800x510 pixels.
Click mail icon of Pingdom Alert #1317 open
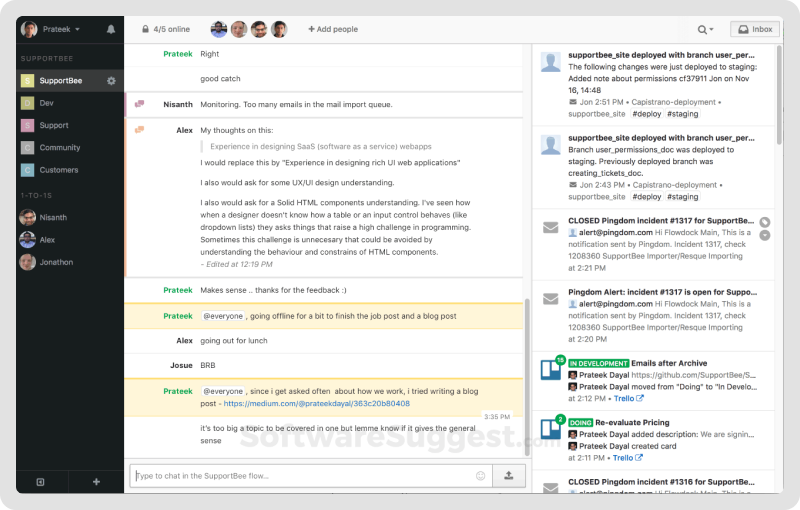tap(551, 298)
